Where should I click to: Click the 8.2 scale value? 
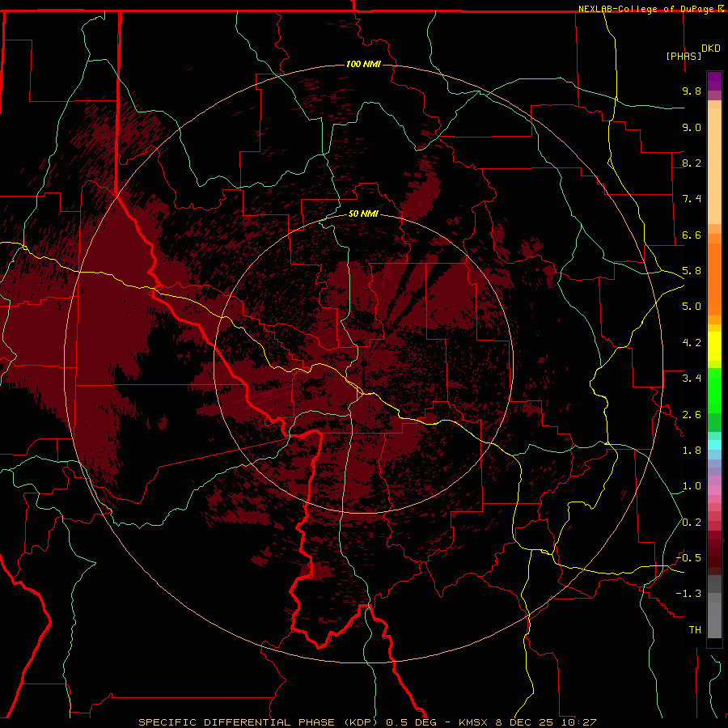(x=692, y=163)
